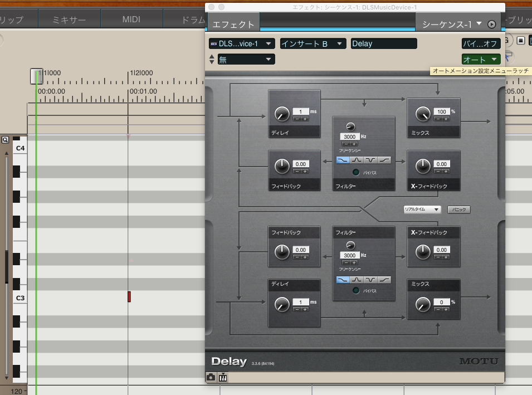
Task: Click minus button under lower mix value
Action: [x=438, y=310]
